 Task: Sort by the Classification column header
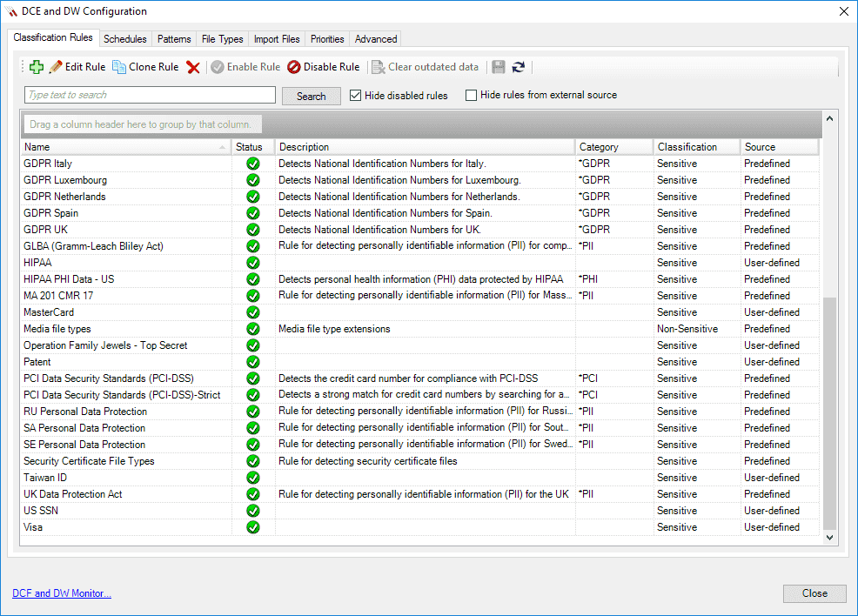click(696, 147)
